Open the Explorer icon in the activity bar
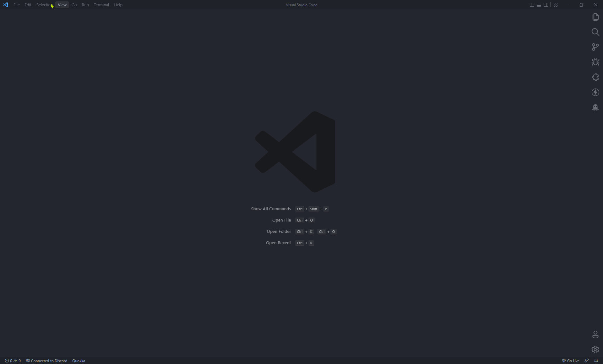Screen dimensions: 603x364 pos(595,17)
